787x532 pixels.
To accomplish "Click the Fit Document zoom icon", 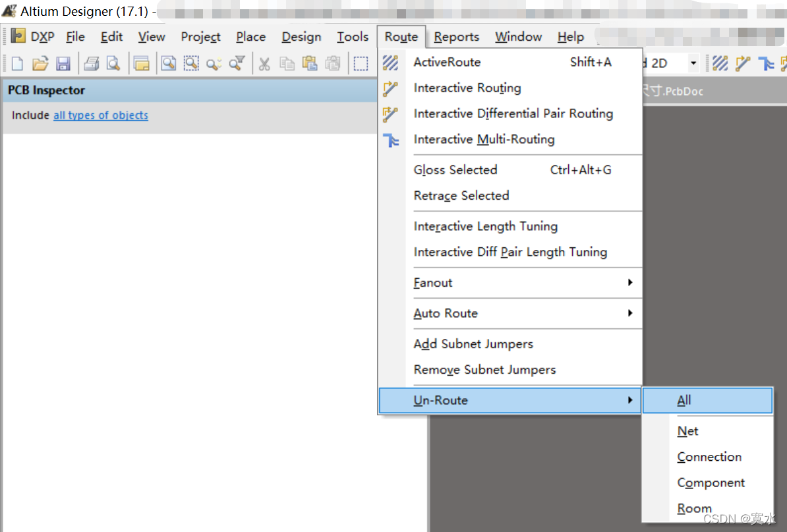I will coord(169,64).
